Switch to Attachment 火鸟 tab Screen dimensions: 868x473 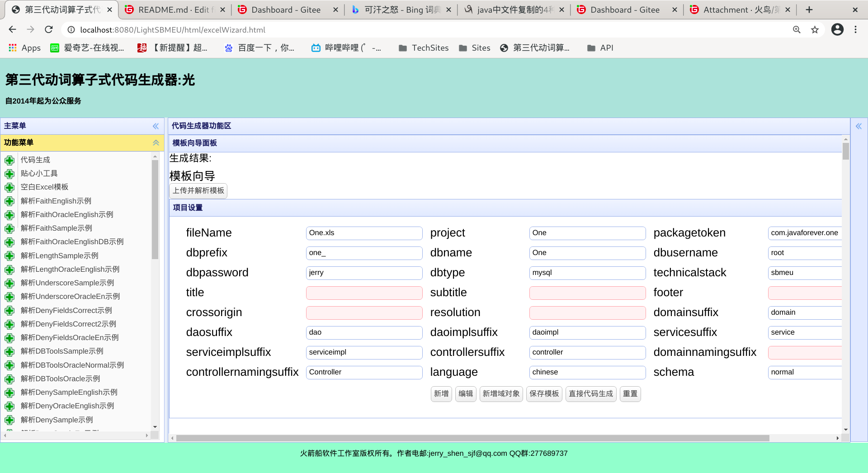click(740, 9)
